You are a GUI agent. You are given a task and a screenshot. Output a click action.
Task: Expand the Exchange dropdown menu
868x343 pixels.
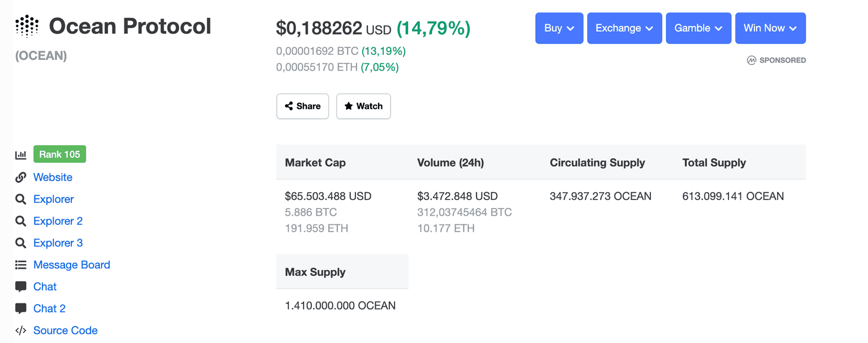(624, 28)
